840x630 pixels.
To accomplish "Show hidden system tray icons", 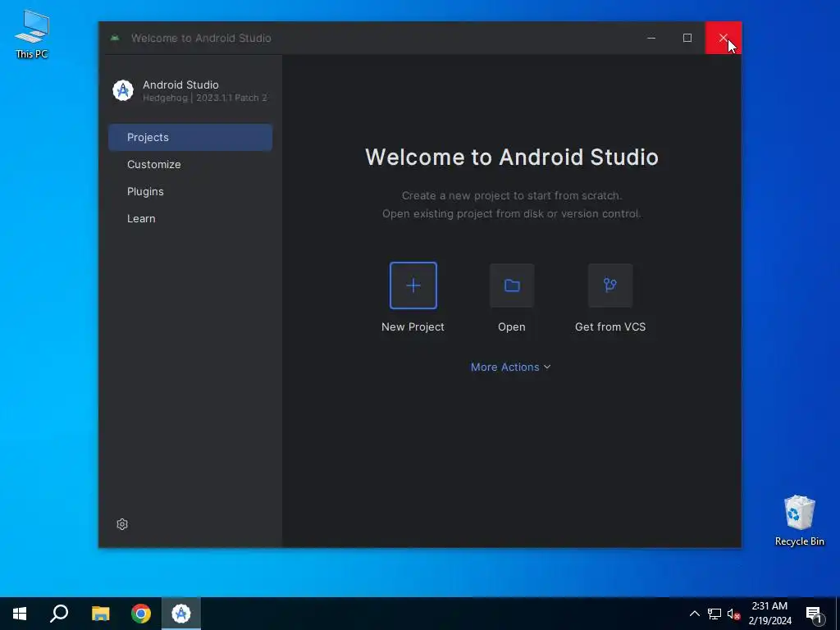I will (694, 614).
